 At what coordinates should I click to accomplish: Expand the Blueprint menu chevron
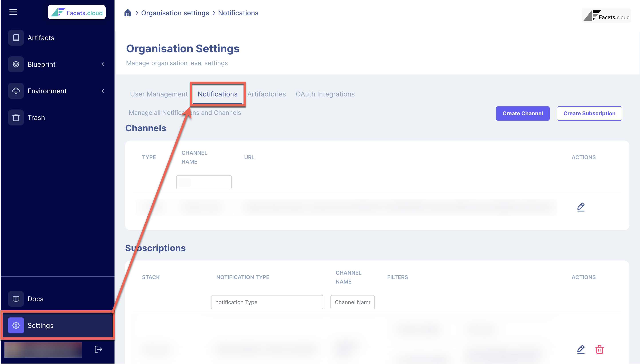tap(103, 64)
